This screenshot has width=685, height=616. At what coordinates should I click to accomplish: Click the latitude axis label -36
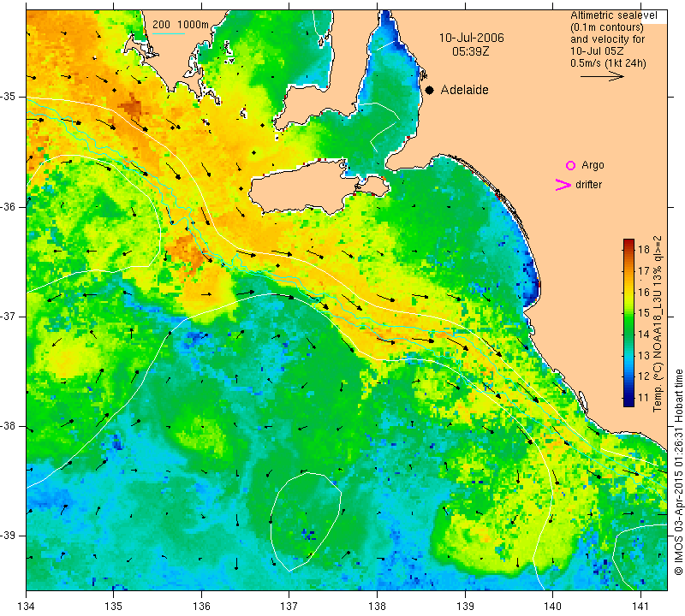click(x=9, y=206)
